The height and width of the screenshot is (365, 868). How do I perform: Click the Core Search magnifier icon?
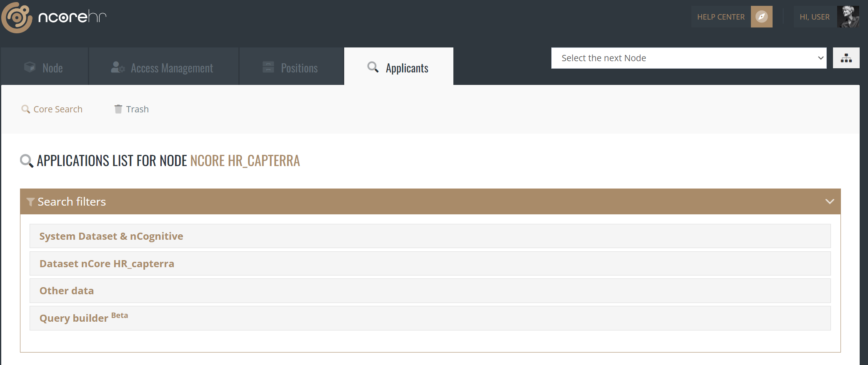[x=26, y=109]
